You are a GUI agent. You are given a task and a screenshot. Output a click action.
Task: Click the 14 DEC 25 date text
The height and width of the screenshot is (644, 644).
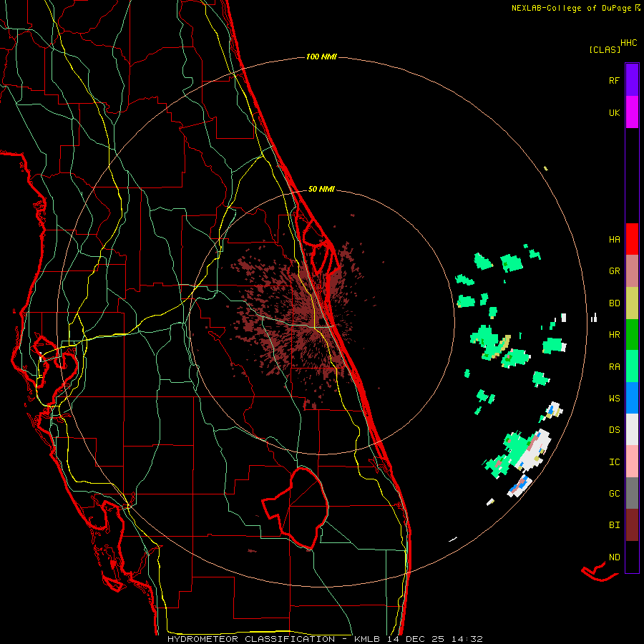click(x=416, y=639)
